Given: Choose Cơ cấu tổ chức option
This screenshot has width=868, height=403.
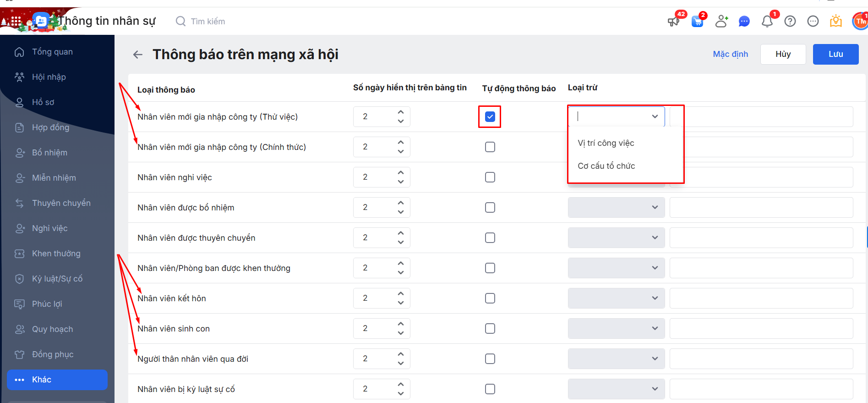Looking at the screenshot, I should pos(606,166).
